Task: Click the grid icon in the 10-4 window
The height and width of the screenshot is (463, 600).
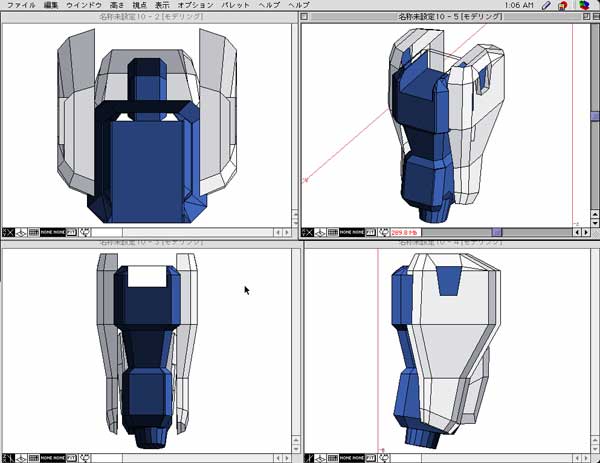Action: click(333, 458)
